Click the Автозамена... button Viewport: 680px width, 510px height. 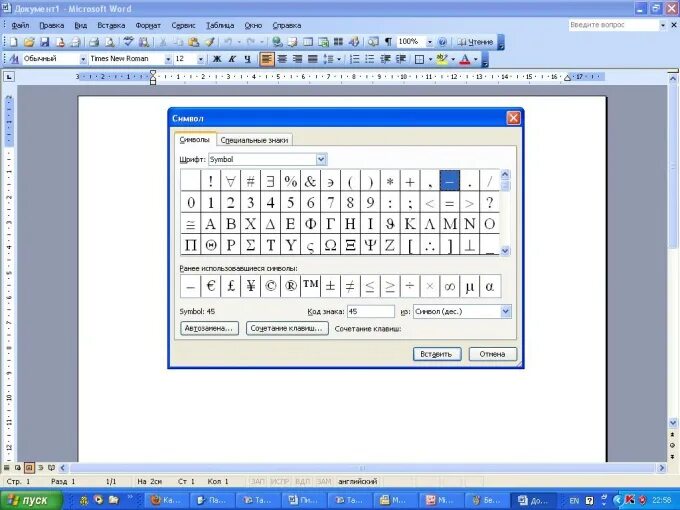[x=209, y=328]
